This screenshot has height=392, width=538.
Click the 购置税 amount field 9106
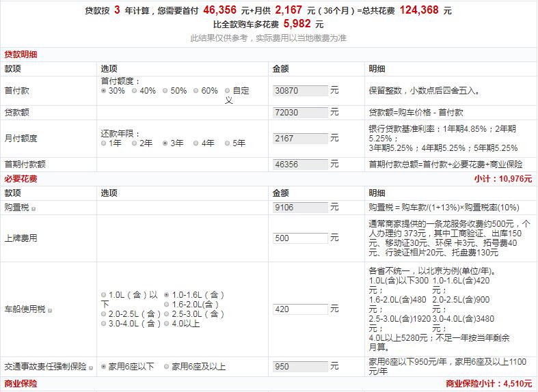pyautogui.click(x=300, y=208)
